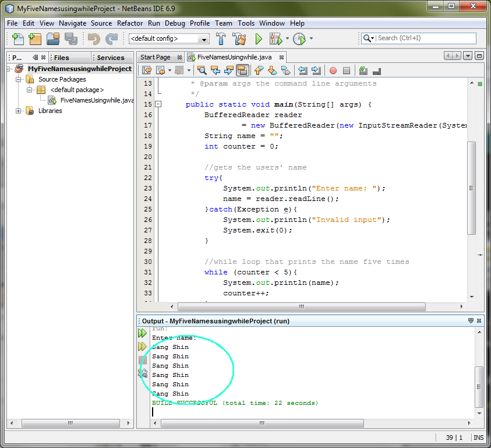
Task: Click the Shift Line Right icon
Action: tap(316, 70)
